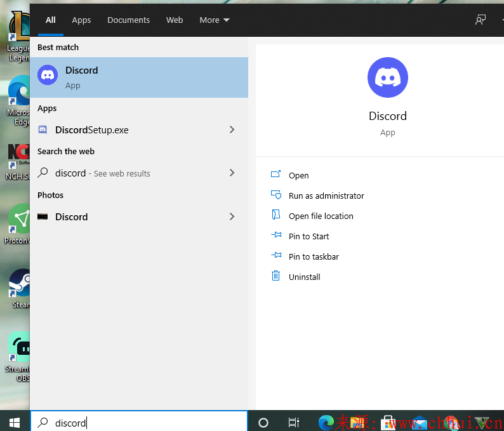Select Microsoft Edge desktop shortcut
This screenshot has width=504, height=431.
coord(18,100)
